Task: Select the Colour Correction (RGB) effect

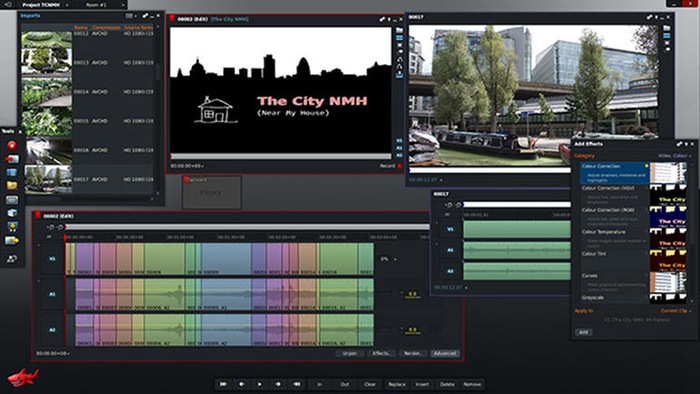Action: (x=633, y=216)
